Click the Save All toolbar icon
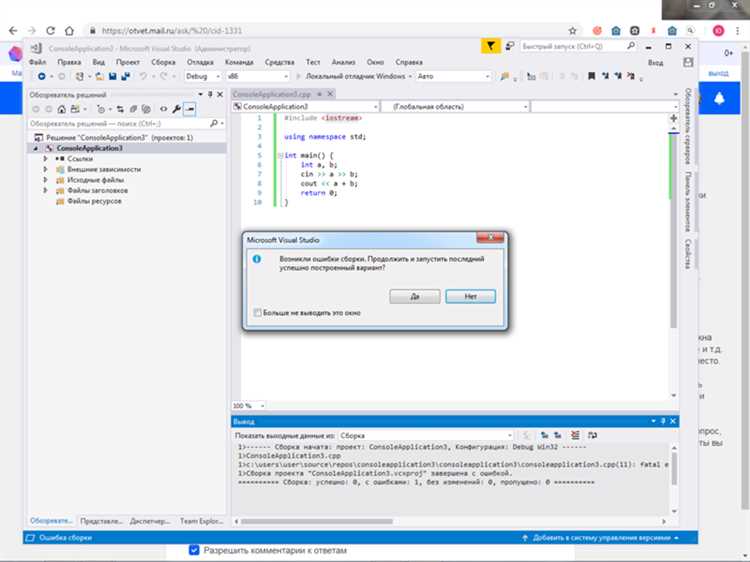The image size is (750, 562). [125, 76]
